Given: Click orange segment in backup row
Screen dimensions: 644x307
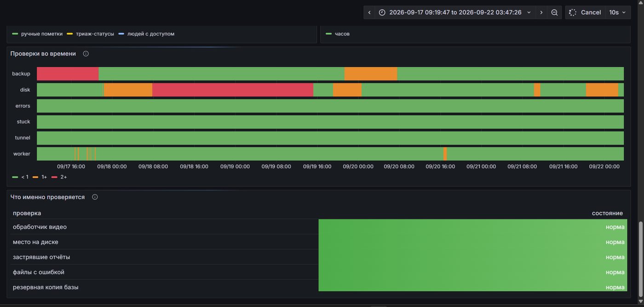Looking at the screenshot, I should pos(371,74).
